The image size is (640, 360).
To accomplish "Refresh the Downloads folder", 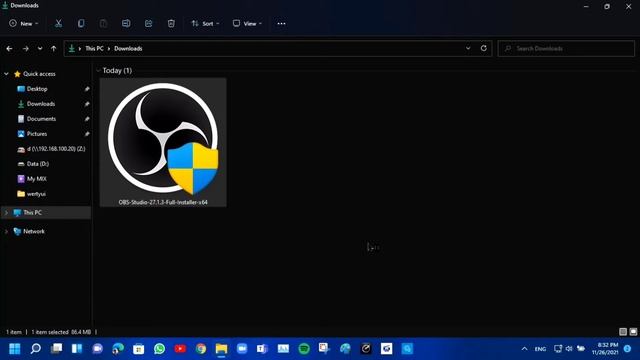I will [484, 48].
